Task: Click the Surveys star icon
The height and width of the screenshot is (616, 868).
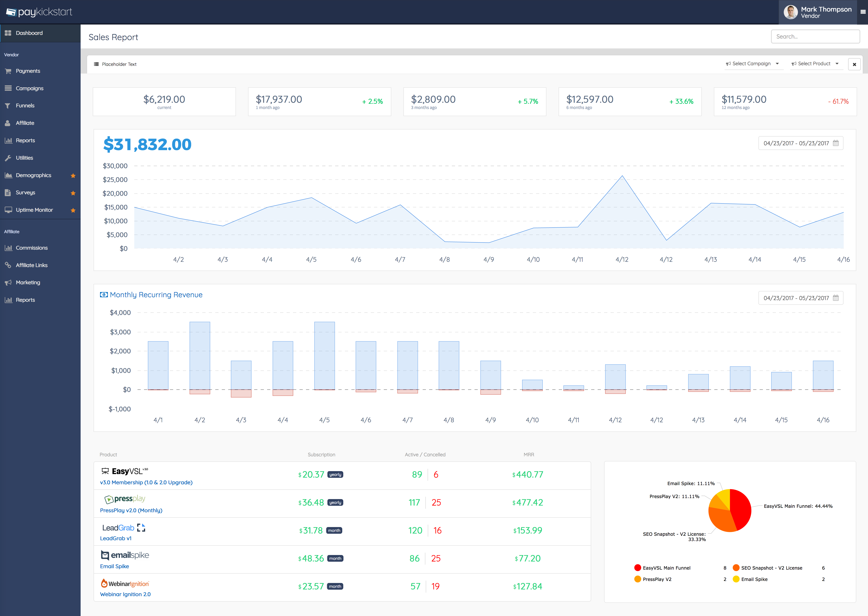Action: [73, 193]
